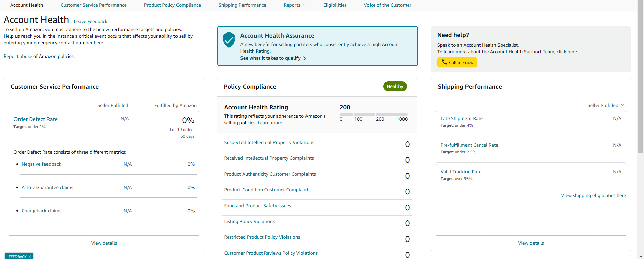
Task: Open Chargeback claims link
Action: [41, 211]
